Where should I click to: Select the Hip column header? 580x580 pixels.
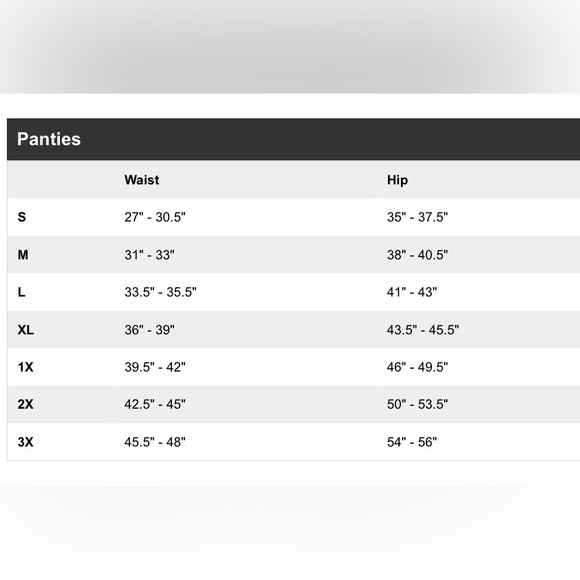point(397,180)
